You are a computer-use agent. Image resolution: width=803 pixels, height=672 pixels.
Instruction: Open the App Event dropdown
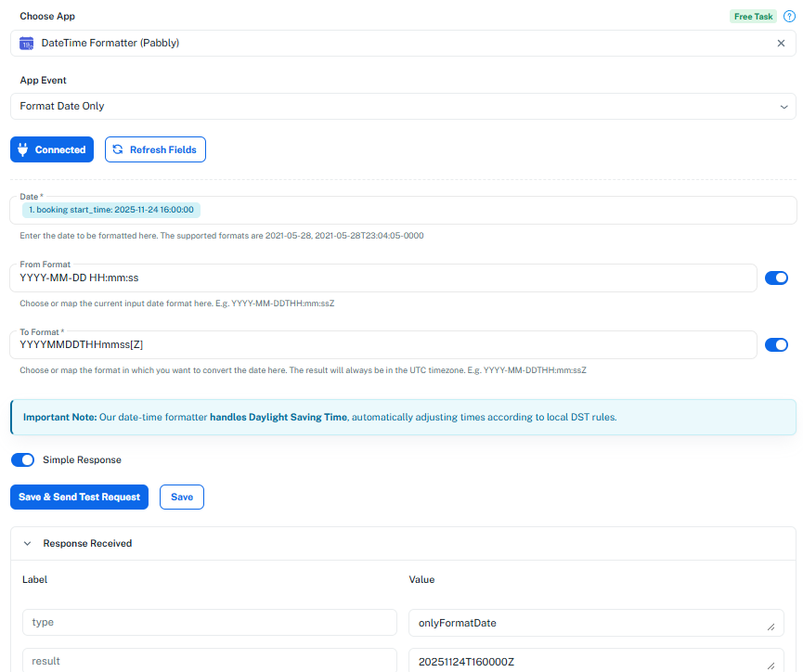(403, 106)
